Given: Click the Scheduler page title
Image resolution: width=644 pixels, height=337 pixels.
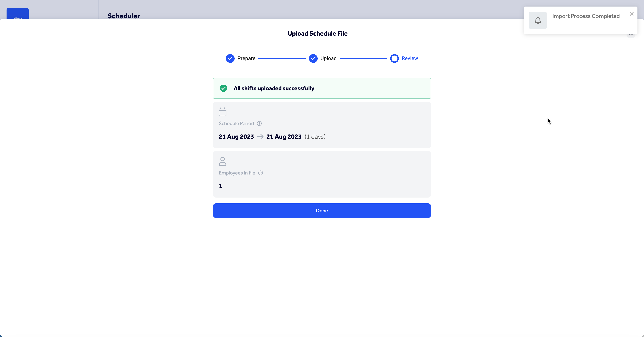Looking at the screenshot, I should [x=124, y=16].
